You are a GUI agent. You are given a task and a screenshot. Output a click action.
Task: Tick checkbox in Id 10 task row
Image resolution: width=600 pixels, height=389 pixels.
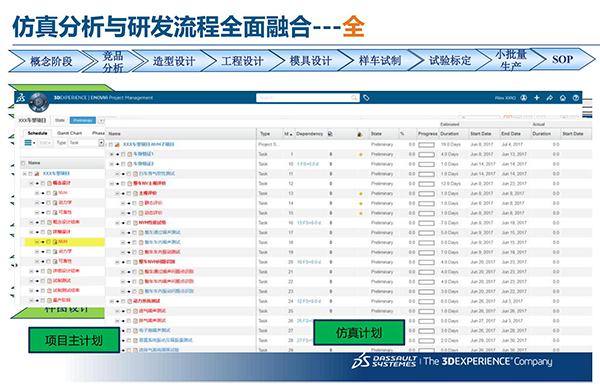pyautogui.click(x=123, y=164)
